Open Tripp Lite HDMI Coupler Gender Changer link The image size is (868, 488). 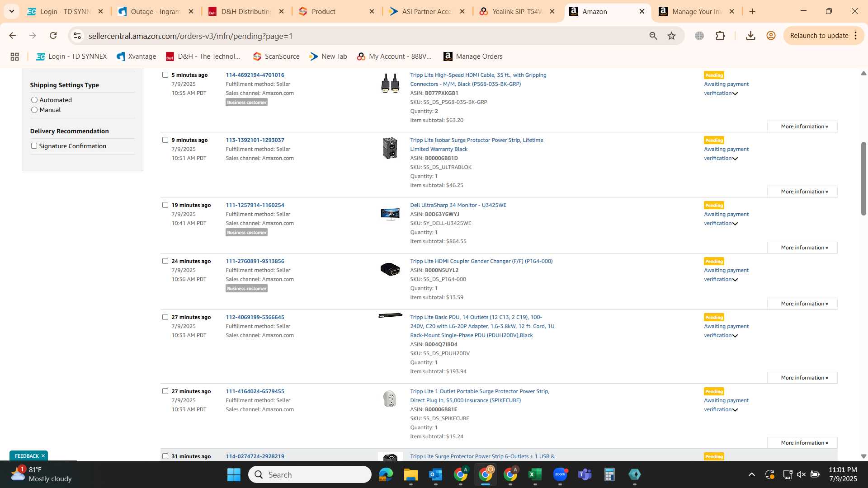(481, 261)
